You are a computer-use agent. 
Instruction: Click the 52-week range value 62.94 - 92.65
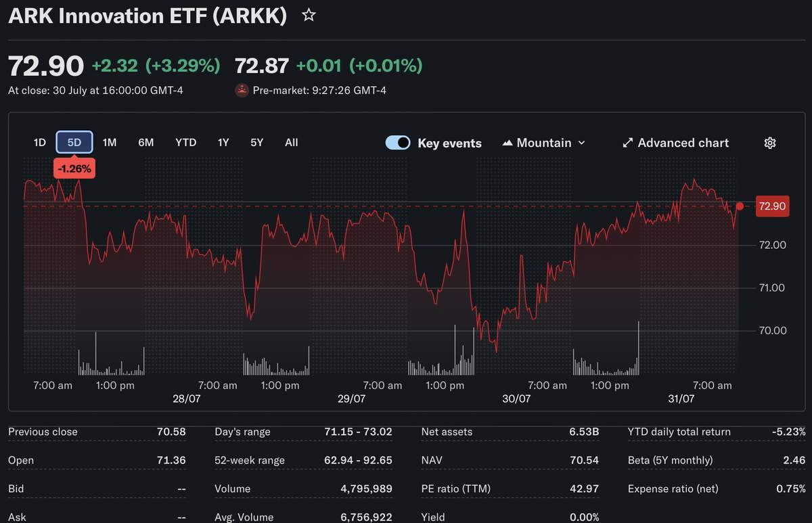click(x=358, y=460)
